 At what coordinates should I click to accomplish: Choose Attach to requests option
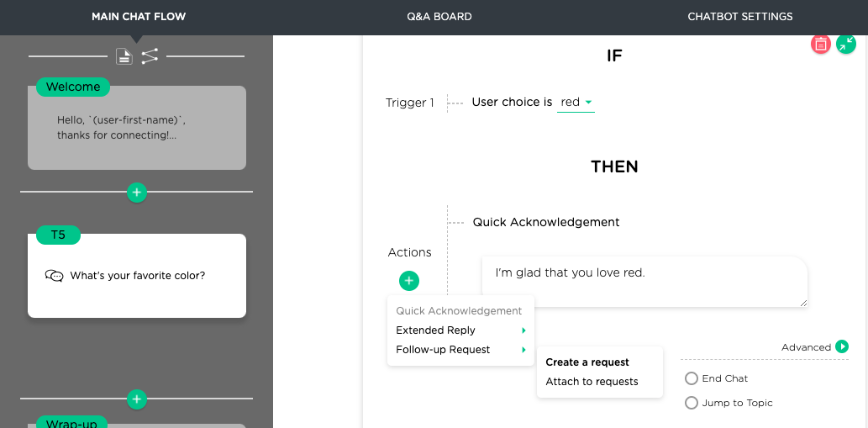coord(592,382)
